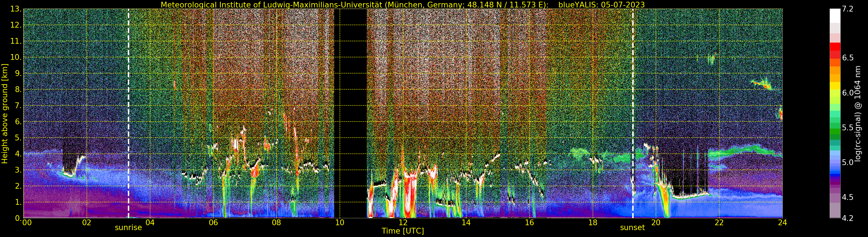
Task: Click the '00' time axis tick label
Action: (x=26, y=223)
